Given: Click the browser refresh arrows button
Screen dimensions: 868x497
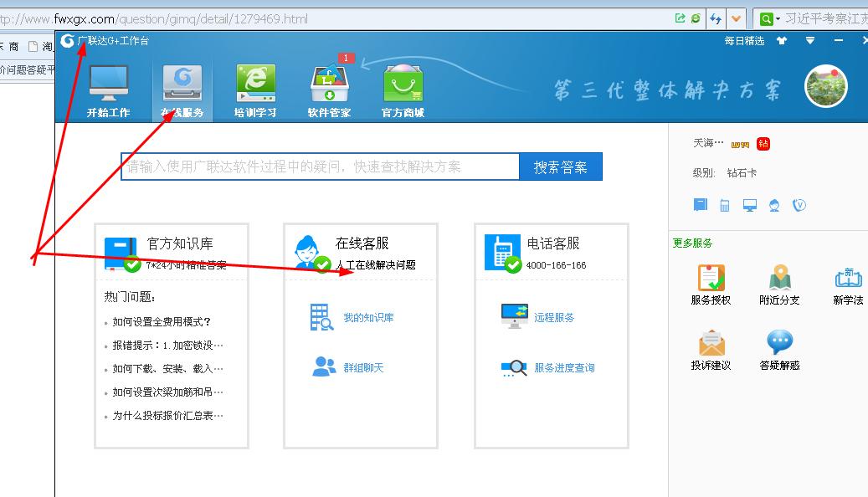Looking at the screenshot, I should coord(716,18).
